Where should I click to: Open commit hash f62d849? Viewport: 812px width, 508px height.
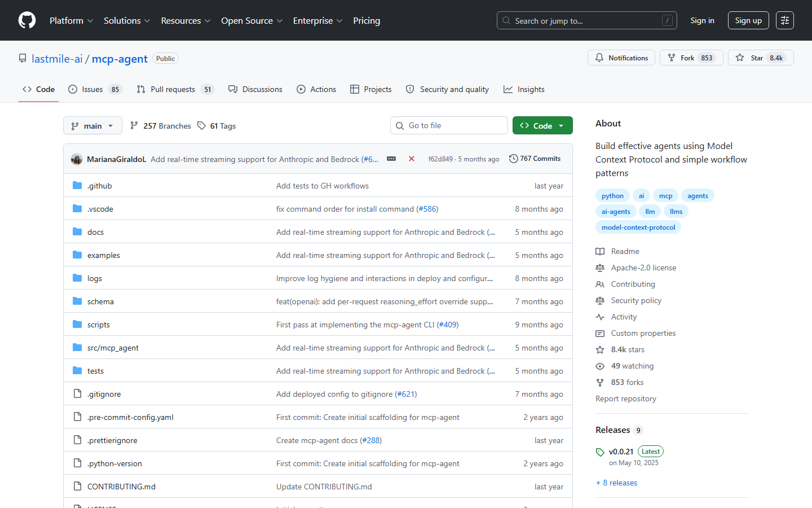(440, 159)
